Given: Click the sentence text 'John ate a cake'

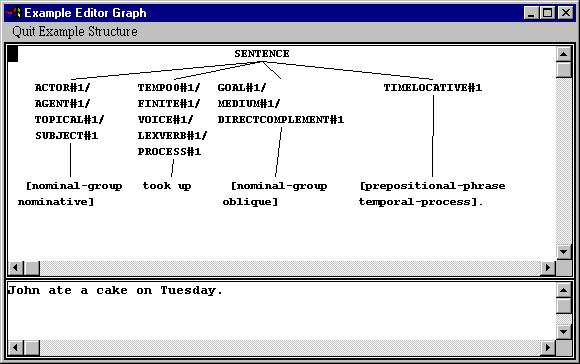Looking at the screenshot, I should 68,290.
